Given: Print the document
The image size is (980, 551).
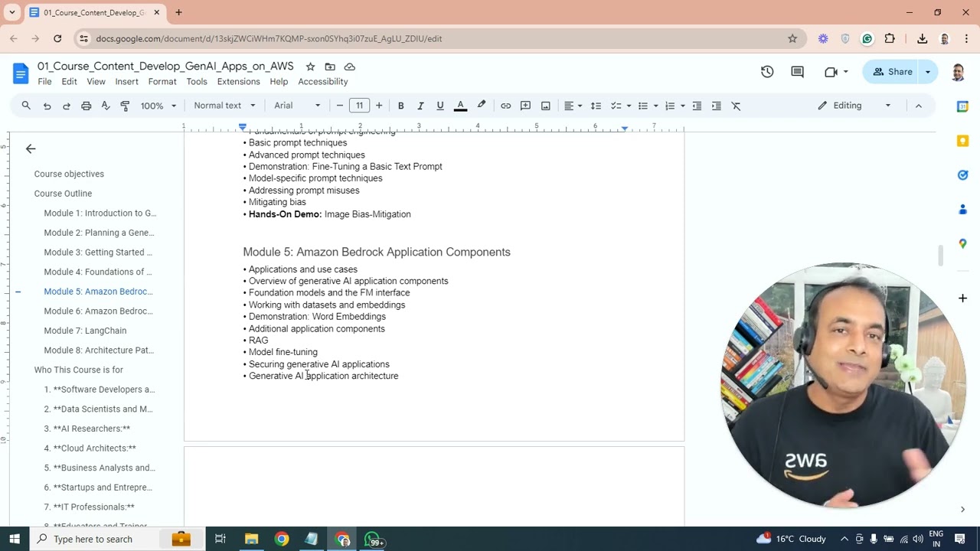Looking at the screenshot, I should (86, 106).
